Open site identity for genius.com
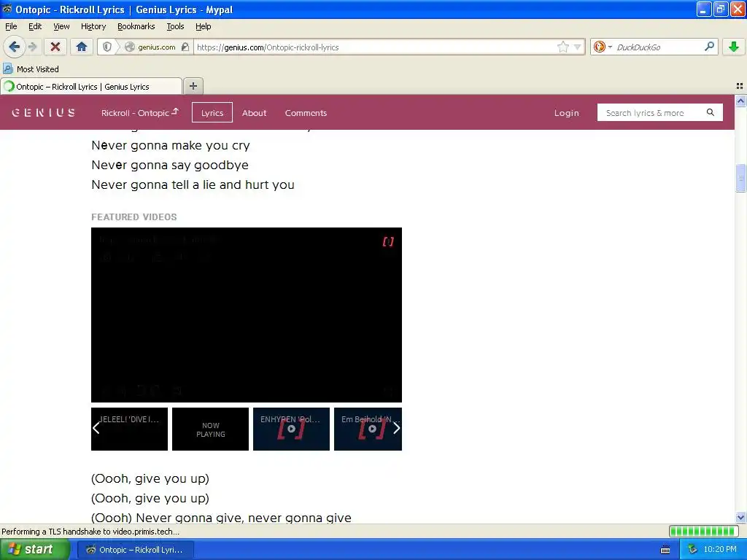The height and width of the screenshot is (560, 747). click(x=151, y=47)
